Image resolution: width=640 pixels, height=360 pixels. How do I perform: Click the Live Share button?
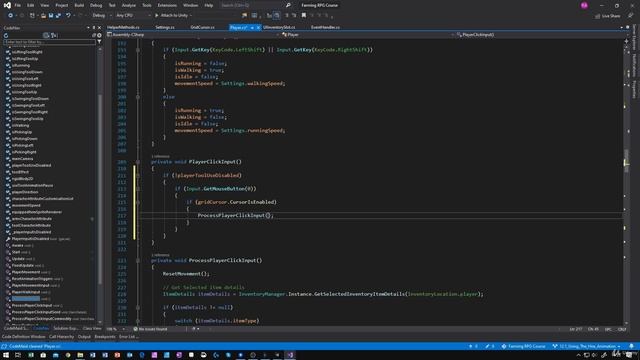click(x=607, y=16)
